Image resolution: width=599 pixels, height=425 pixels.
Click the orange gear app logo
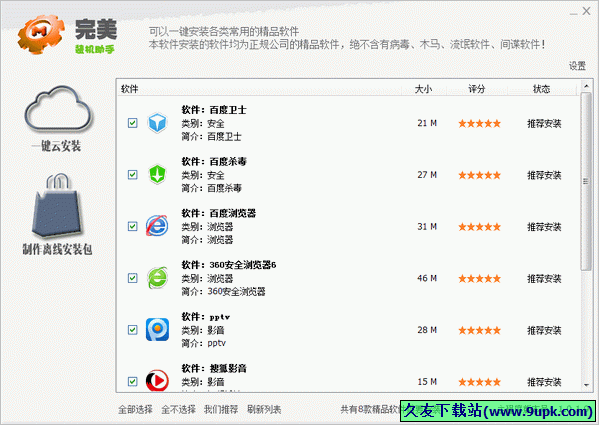tap(40, 34)
